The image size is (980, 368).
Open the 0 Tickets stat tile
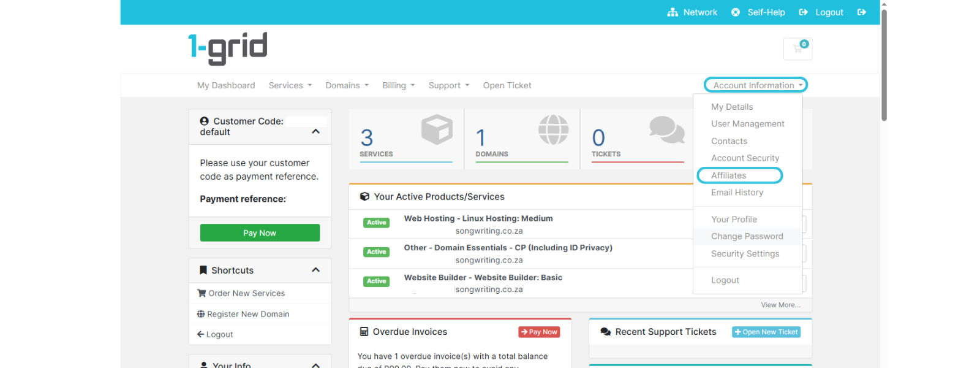pyautogui.click(x=637, y=139)
